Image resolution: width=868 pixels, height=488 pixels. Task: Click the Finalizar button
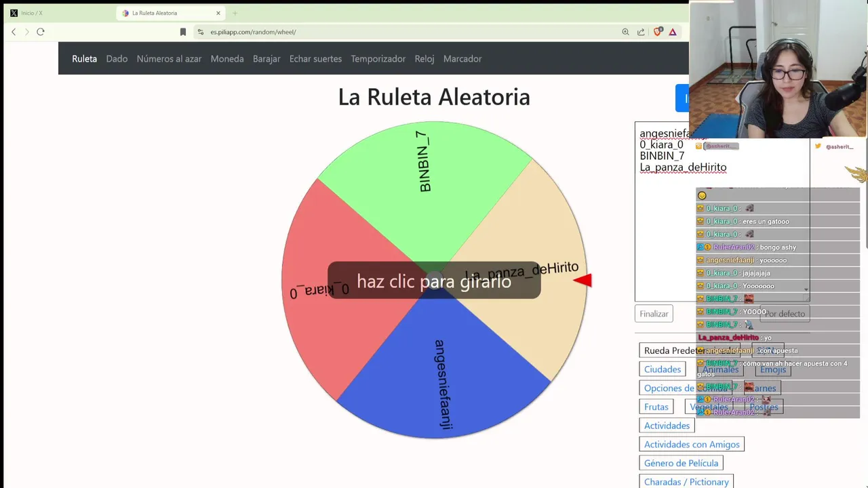(654, 314)
